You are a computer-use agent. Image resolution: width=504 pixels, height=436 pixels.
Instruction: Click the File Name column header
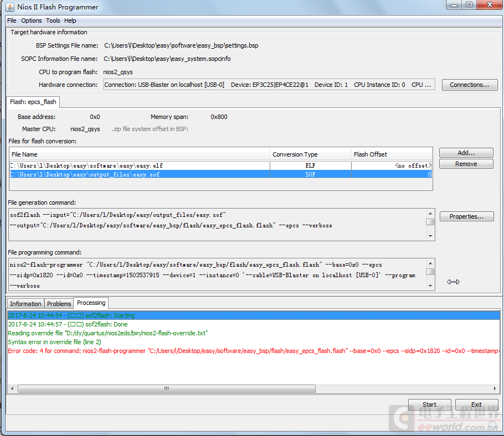coord(140,154)
